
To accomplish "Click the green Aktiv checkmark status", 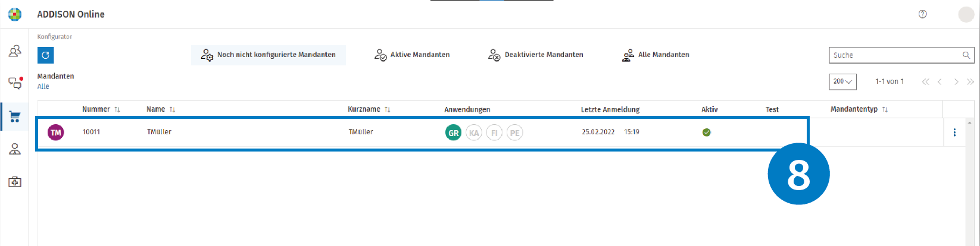I will 707,133.
